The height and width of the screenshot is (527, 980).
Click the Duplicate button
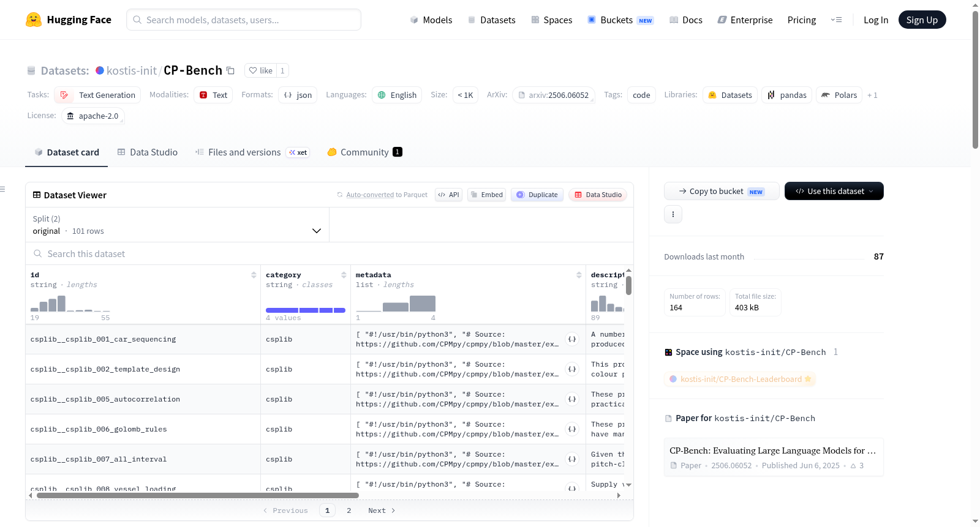click(x=537, y=195)
